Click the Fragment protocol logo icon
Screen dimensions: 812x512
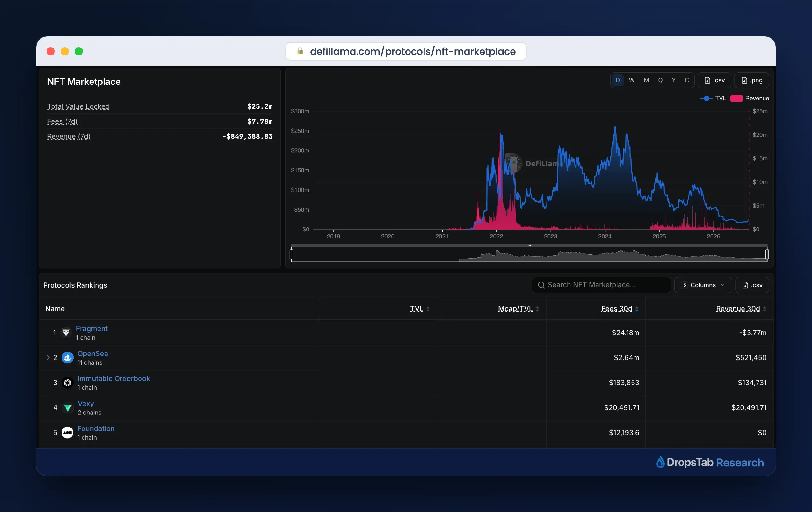[66, 333]
